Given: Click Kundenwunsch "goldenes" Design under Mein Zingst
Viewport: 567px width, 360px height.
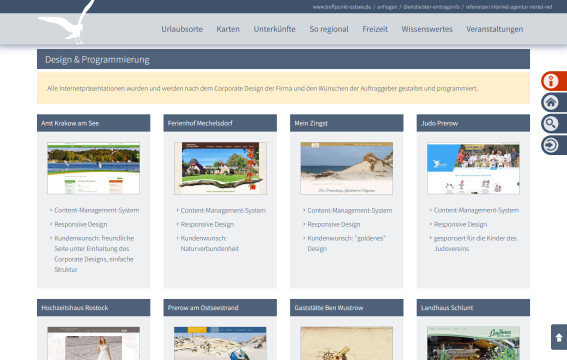Looking at the screenshot, I should coord(346,243).
